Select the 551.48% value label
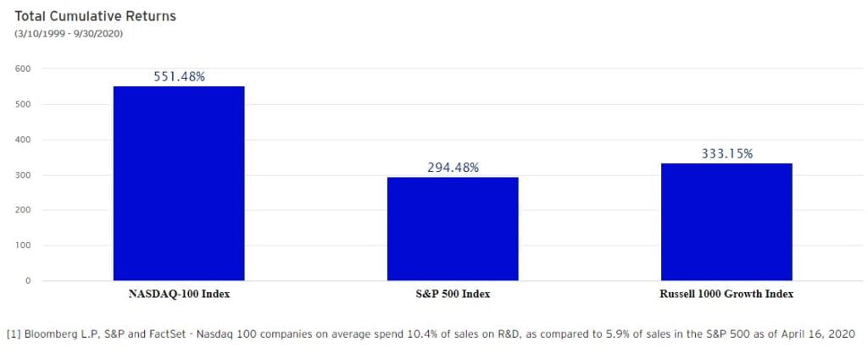 tap(179, 76)
